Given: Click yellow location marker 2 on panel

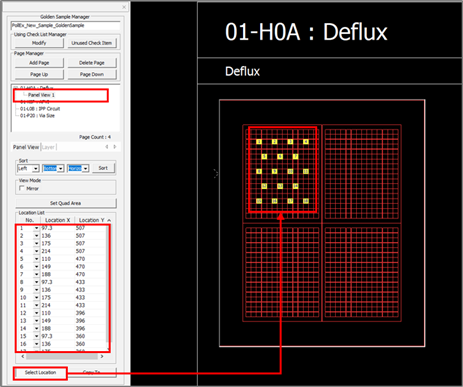Looking at the screenshot, I should coord(274,142).
